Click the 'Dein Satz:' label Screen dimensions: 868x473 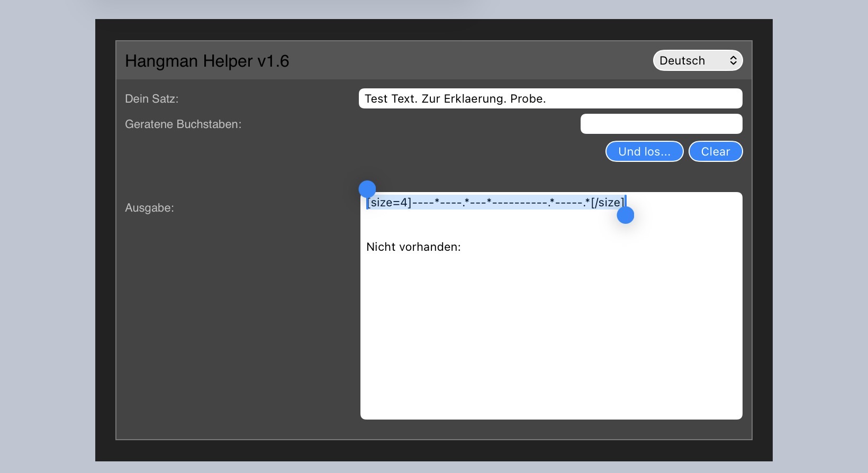(151, 98)
